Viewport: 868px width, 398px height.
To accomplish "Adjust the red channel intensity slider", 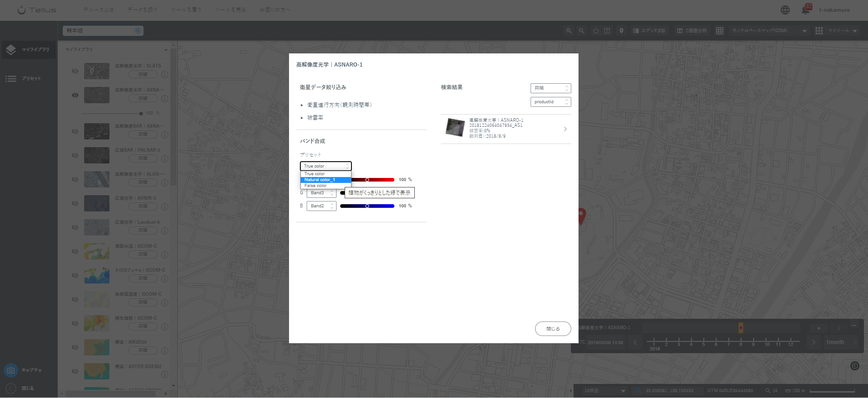I will coord(367,180).
